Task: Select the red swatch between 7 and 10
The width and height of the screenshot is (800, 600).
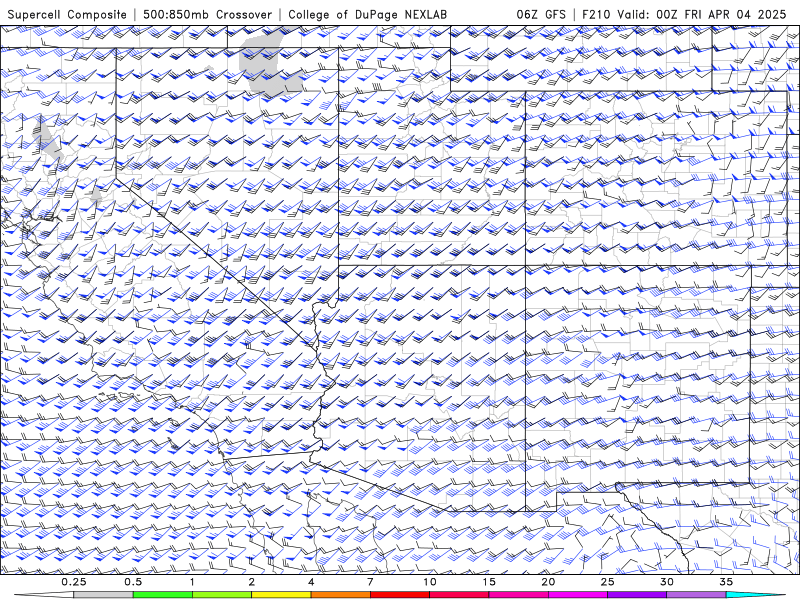Action: (399, 595)
